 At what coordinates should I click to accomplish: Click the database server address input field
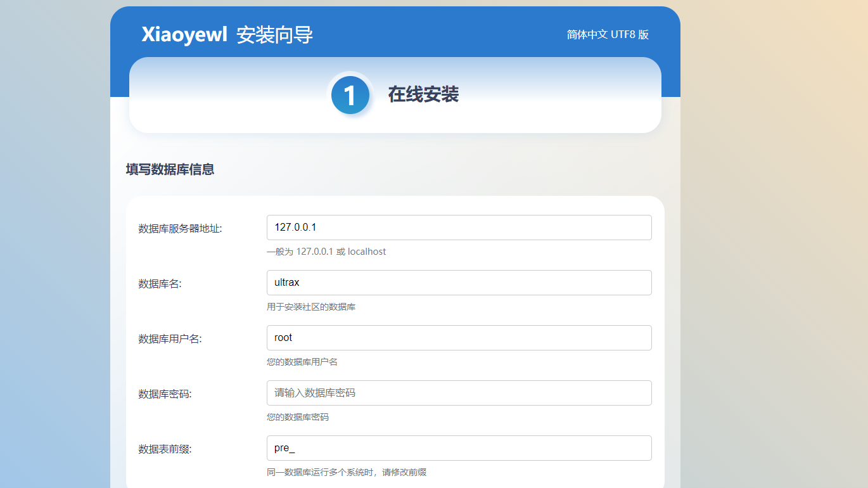coord(459,228)
